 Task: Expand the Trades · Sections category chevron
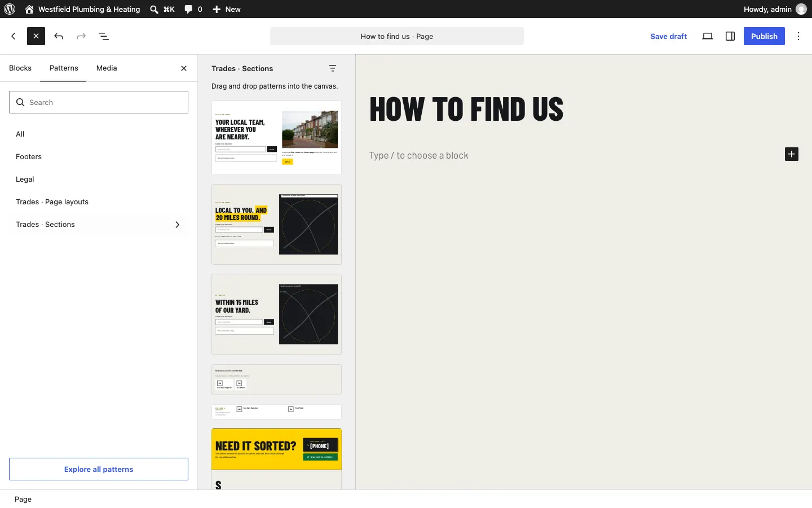point(178,225)
